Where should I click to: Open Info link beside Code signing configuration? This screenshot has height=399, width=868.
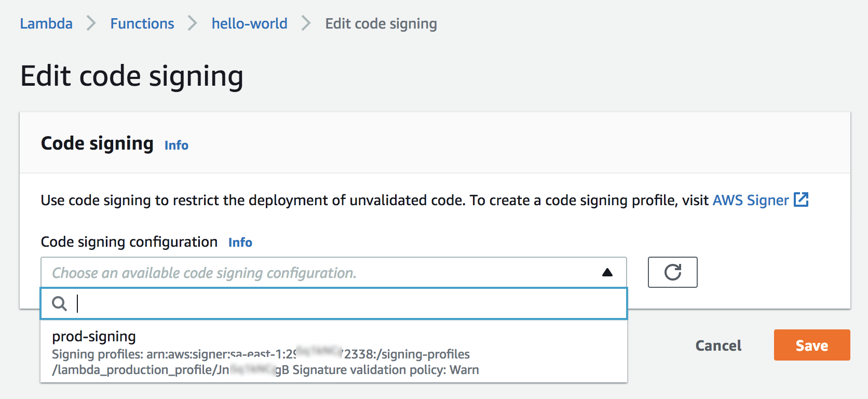(x=240, y=243)
